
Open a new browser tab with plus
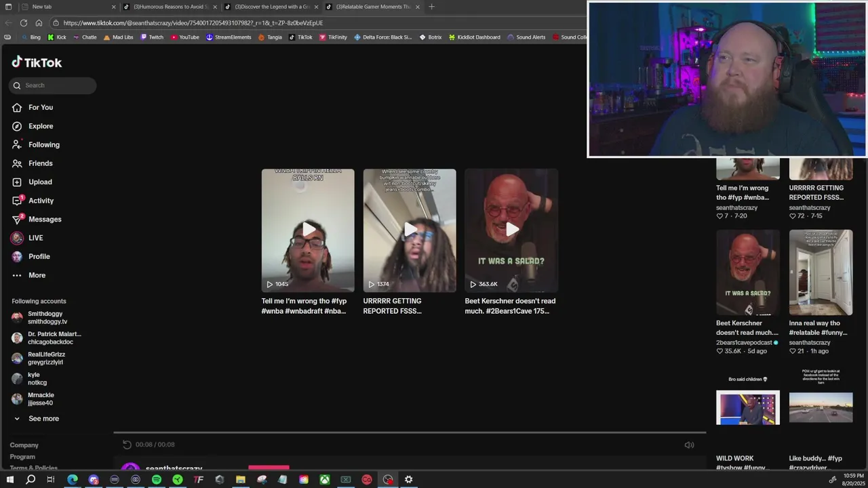coord(431,7)
